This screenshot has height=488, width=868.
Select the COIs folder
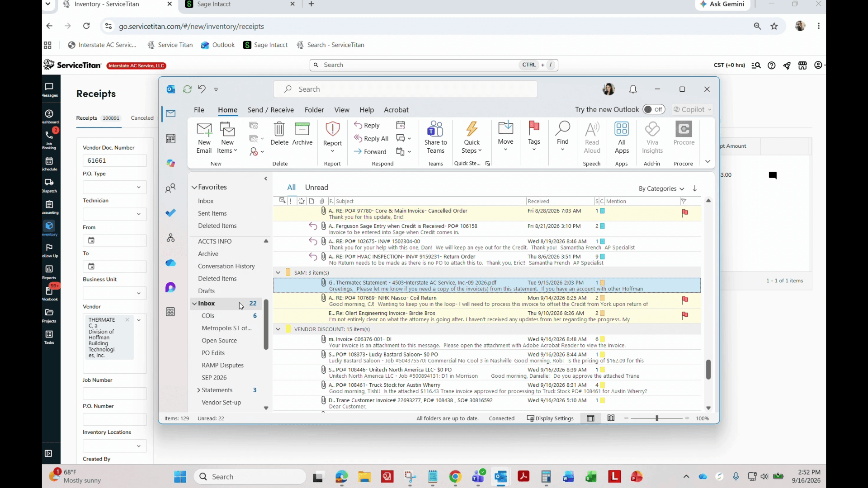(x=208, y=316)
